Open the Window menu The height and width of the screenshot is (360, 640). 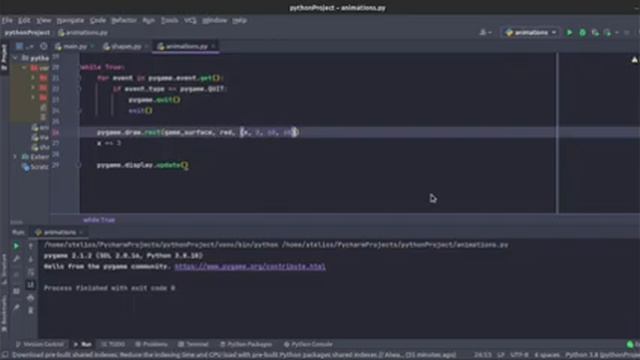214,20
